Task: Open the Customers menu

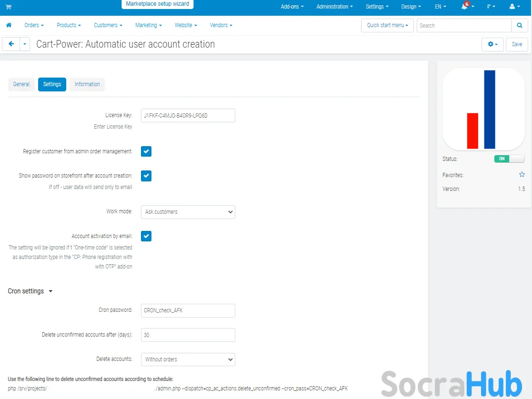Action: coord(108,25)
